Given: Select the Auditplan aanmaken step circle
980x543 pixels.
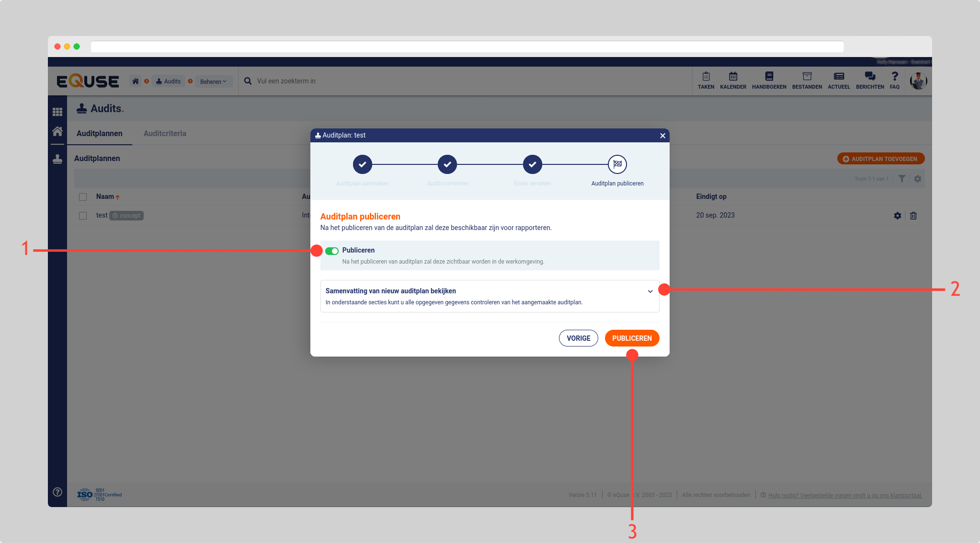Looking at the screenshot, I should pyautogui.click(x=363, y=164).
